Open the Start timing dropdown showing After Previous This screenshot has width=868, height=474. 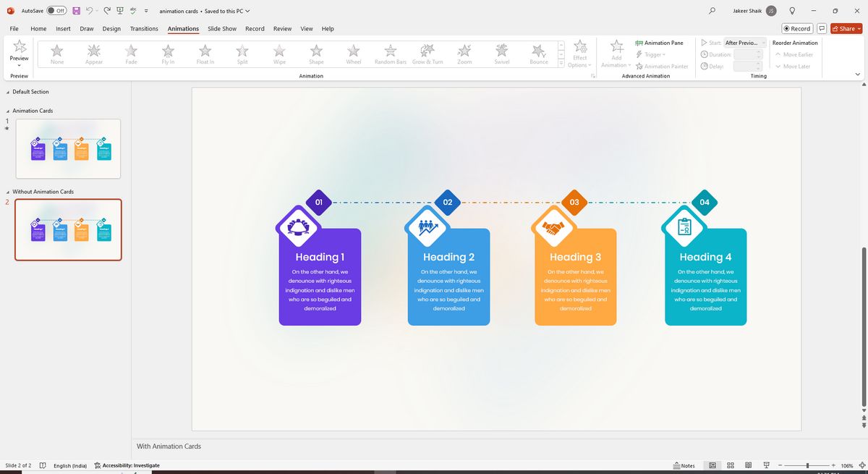[x=744, y=42]
